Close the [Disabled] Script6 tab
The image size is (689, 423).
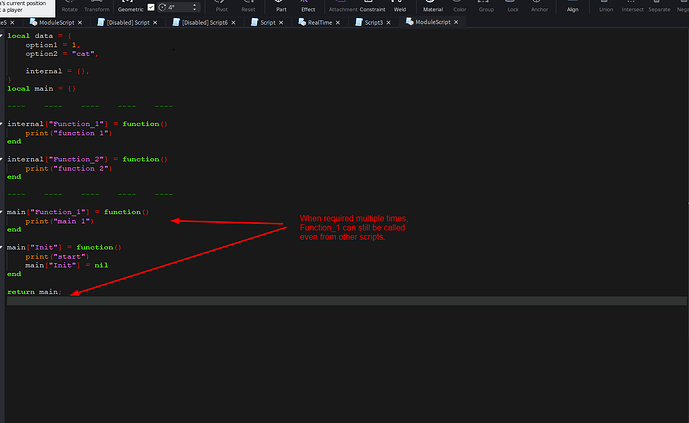[233, 22]
